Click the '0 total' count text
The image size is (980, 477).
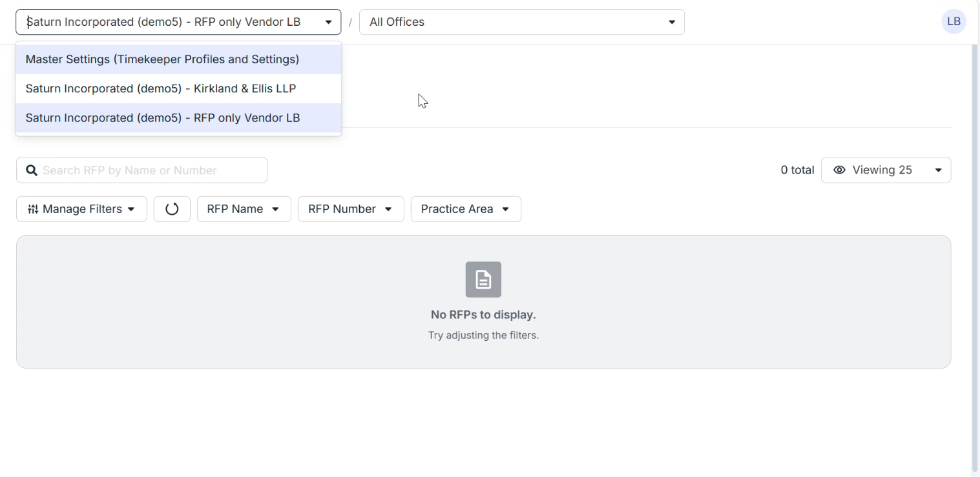tap(797, 170)
